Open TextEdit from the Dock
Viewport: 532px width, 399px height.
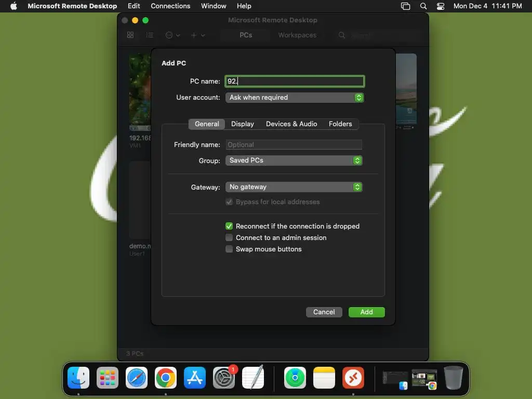click(253, 377)
